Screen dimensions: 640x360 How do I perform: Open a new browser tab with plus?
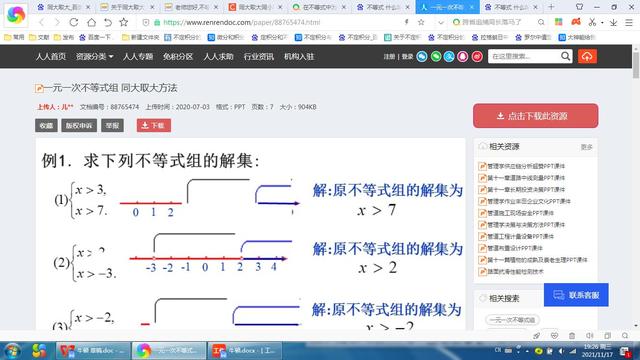pyautogui.click(x=551, y=7)
